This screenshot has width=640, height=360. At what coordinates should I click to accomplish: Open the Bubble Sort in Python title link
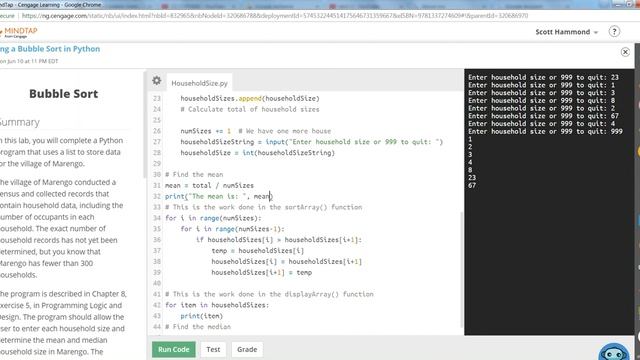click(x=50, y=49)
